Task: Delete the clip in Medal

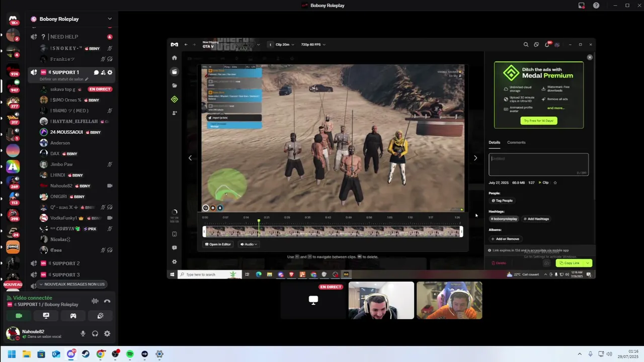Action: pyautogui.click(x=499, y=263)
